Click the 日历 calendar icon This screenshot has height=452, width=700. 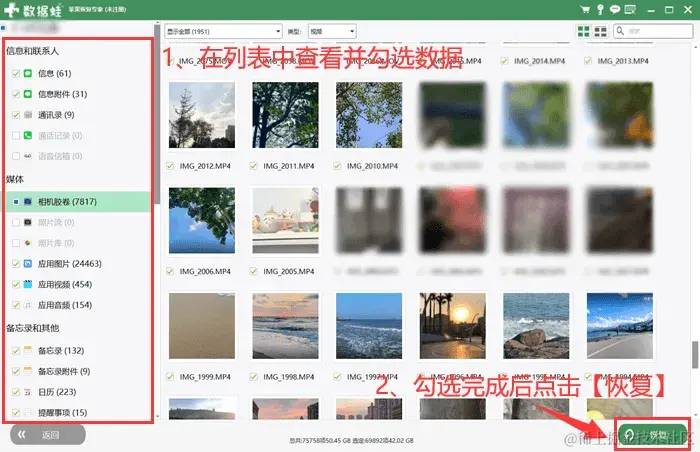(x=28, y=392)
